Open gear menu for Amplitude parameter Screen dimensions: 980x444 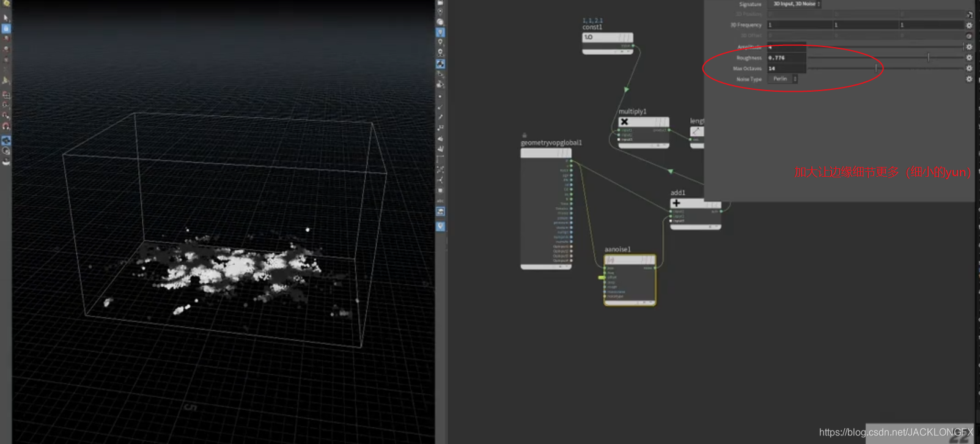(969, 46)
